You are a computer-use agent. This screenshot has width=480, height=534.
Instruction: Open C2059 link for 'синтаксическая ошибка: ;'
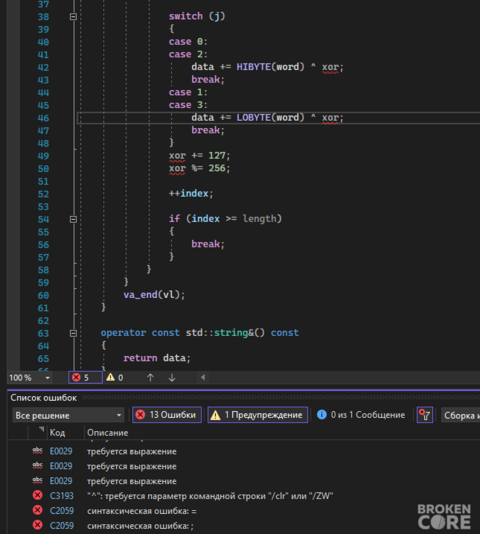(x=61, y=525)
